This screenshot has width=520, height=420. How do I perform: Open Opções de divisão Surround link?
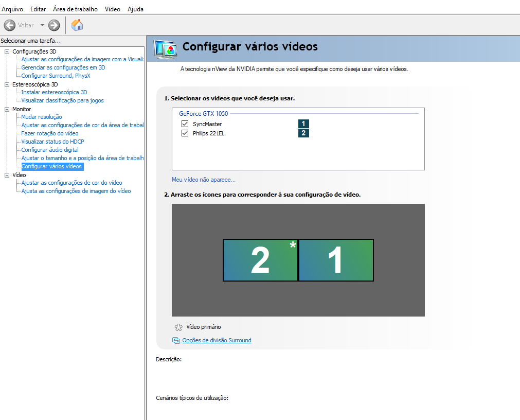pyautogui.click(x=217, y=340)
